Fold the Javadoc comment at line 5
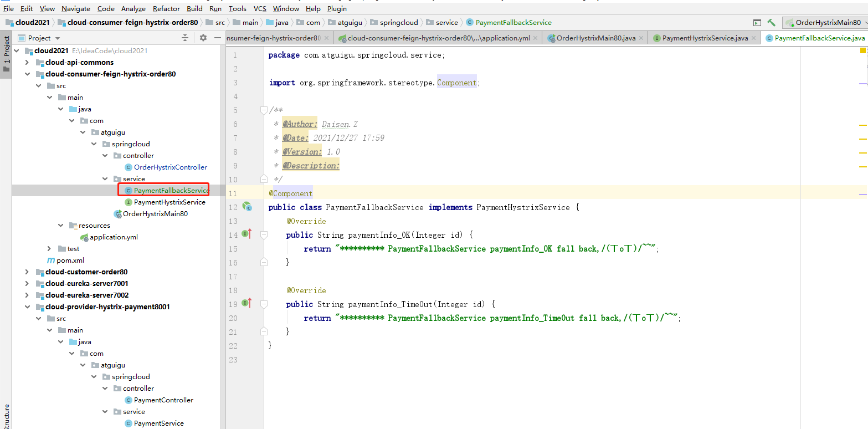 [x=264, y=110]
